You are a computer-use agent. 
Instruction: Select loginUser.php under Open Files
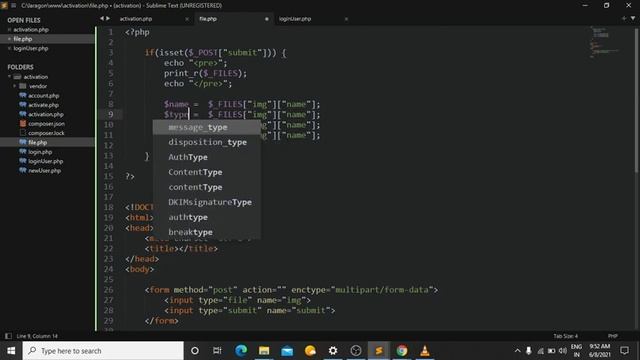pyautogui.click(x=31, y=49)
